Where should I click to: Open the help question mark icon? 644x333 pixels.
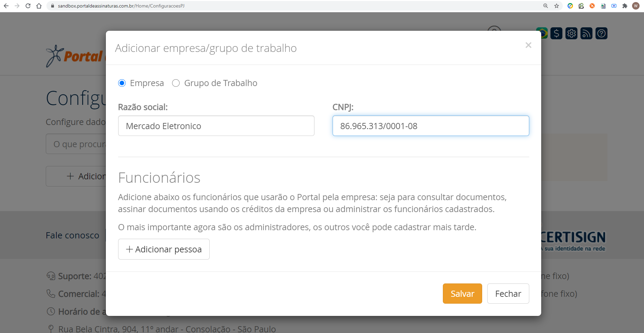[x=601, y=33]
